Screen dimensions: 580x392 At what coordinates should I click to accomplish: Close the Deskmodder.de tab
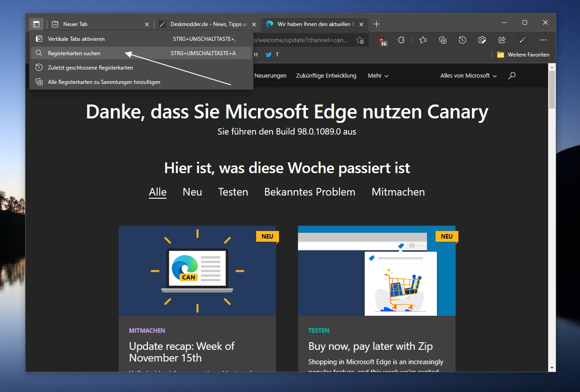click(x=254, y=24)
